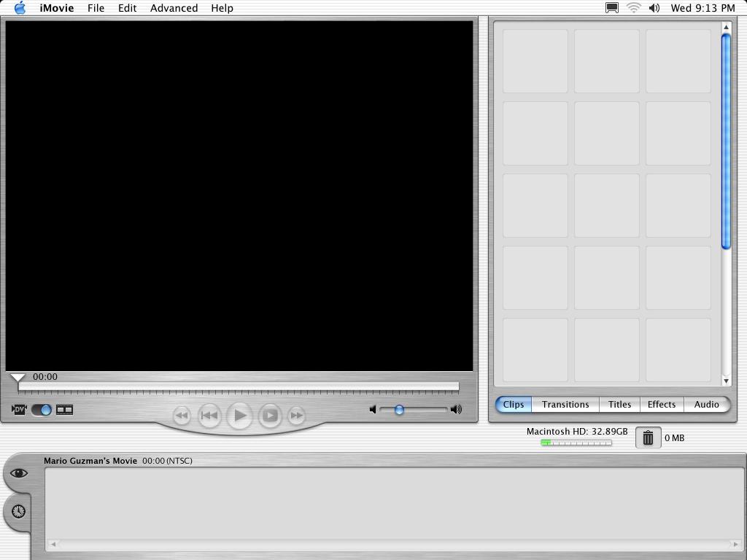Open the Help menu
The width and height of the screenshot is (747, 560).
click(222, 8)
